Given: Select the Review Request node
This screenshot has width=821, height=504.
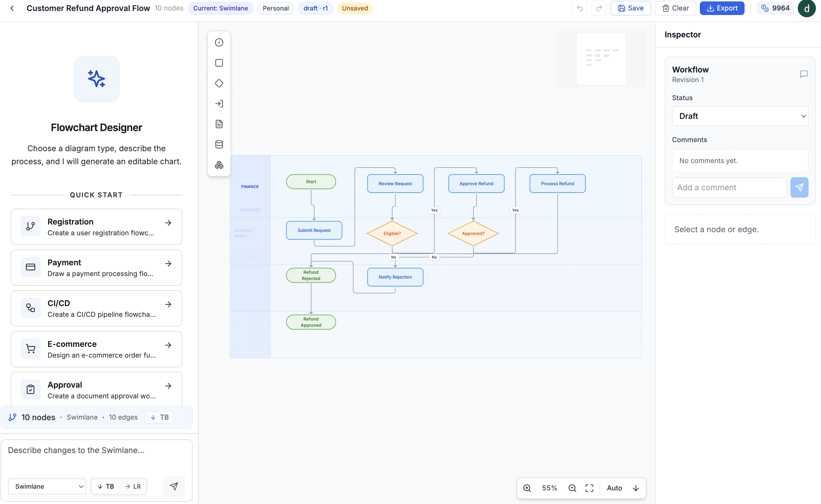Looking at the screenshot, I should [x=395, y=184].
